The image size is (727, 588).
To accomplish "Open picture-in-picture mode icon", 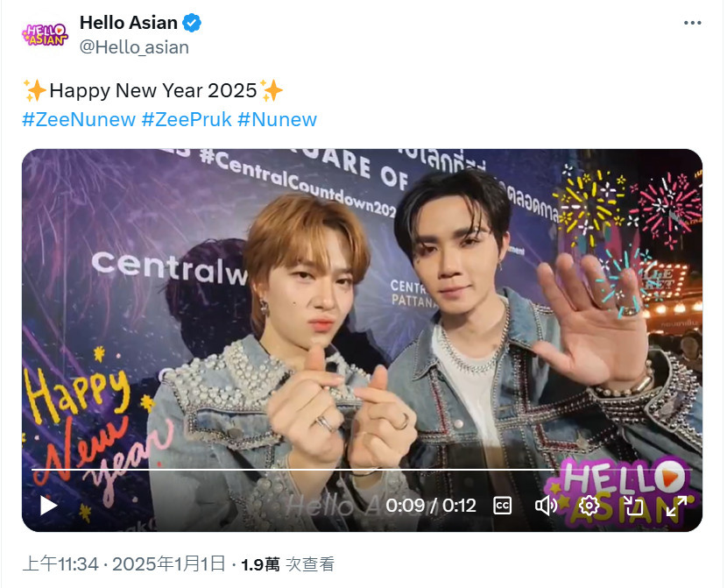I will [633, 506].
